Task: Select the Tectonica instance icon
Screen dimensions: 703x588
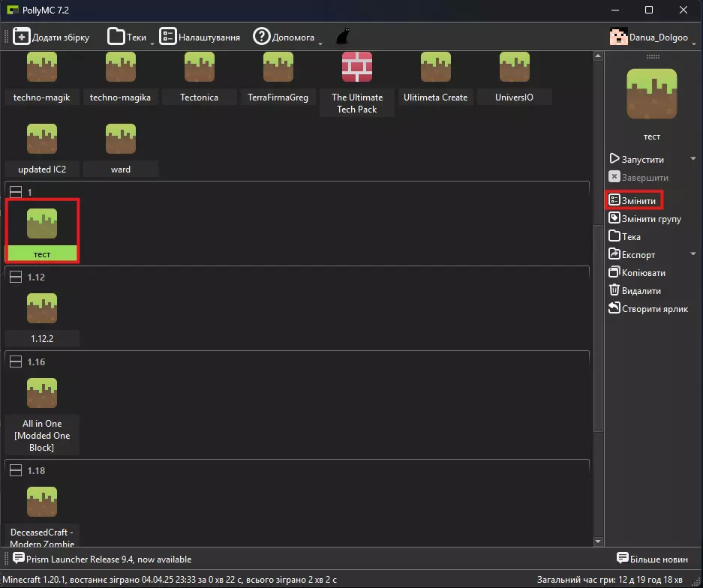Action: tap(200, 67)
